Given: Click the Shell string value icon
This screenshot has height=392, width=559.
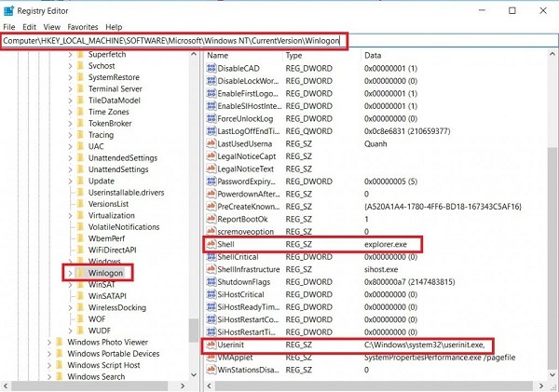Looking at the screenshot, I should (x=211, y=244).
